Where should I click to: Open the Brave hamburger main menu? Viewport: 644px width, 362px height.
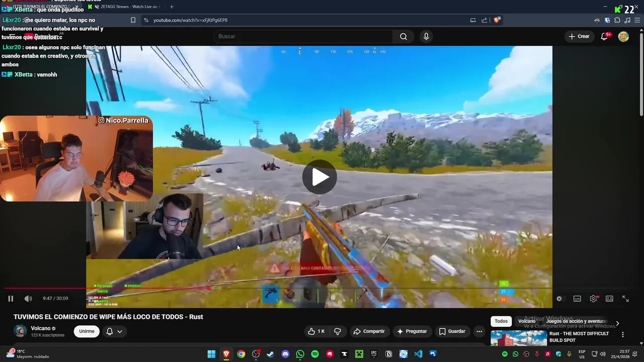pyautogui.click(x=637, y=20)
